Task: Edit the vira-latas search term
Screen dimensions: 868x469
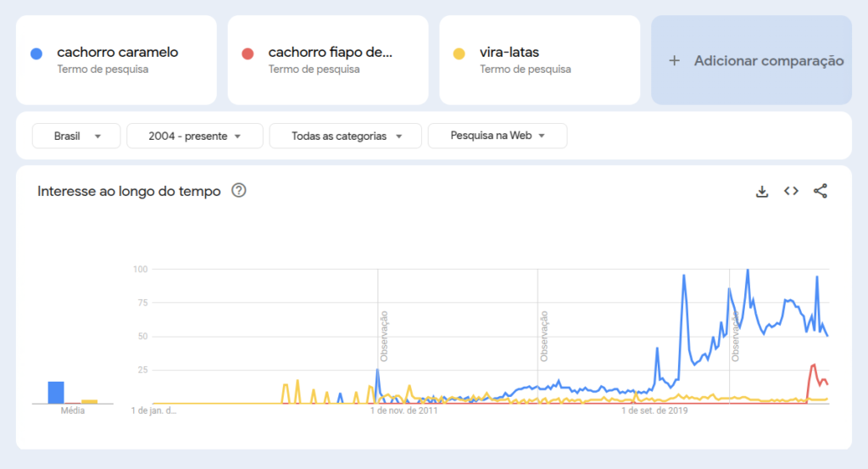Action: pos(509,53)
